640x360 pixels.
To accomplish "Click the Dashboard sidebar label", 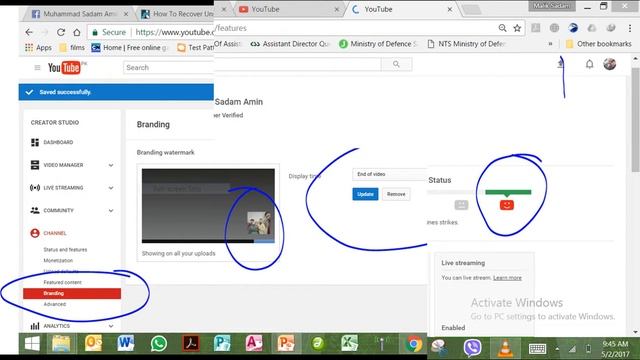I will point(58,142).
